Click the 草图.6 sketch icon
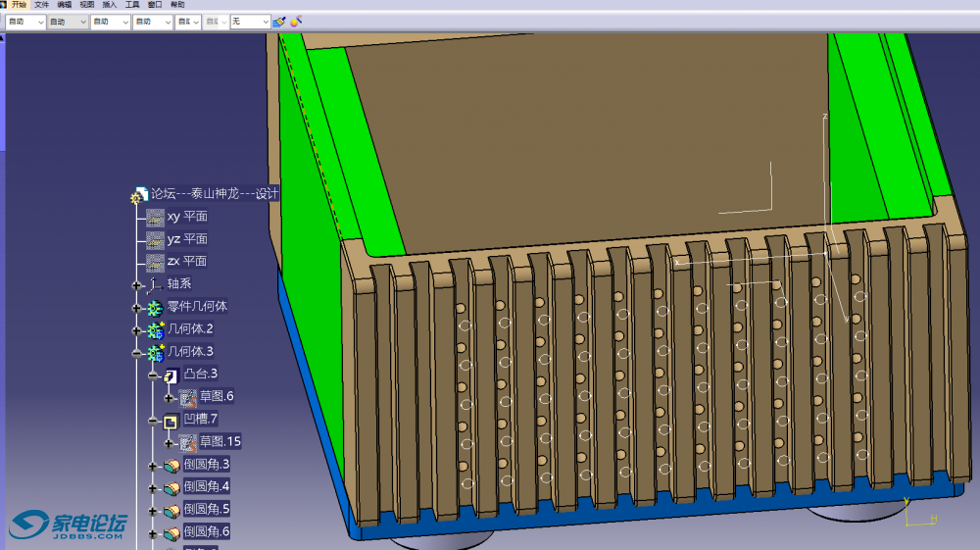The image size is (980, 550). (188, 397)
